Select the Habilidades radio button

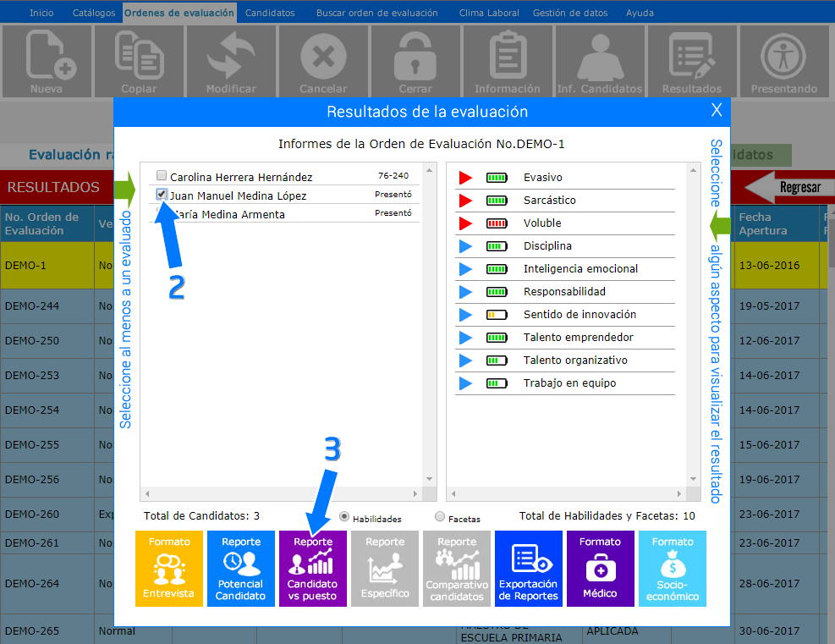[344, 517]
